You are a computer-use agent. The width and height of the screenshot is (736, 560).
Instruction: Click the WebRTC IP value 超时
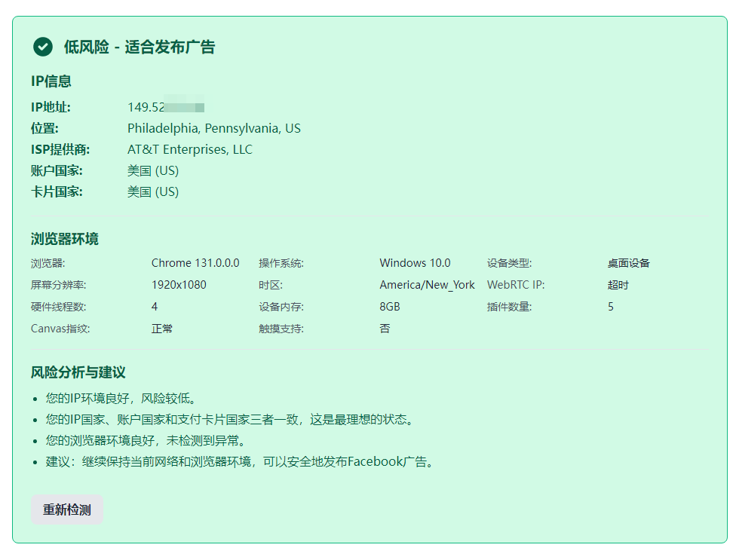[618, 285]
